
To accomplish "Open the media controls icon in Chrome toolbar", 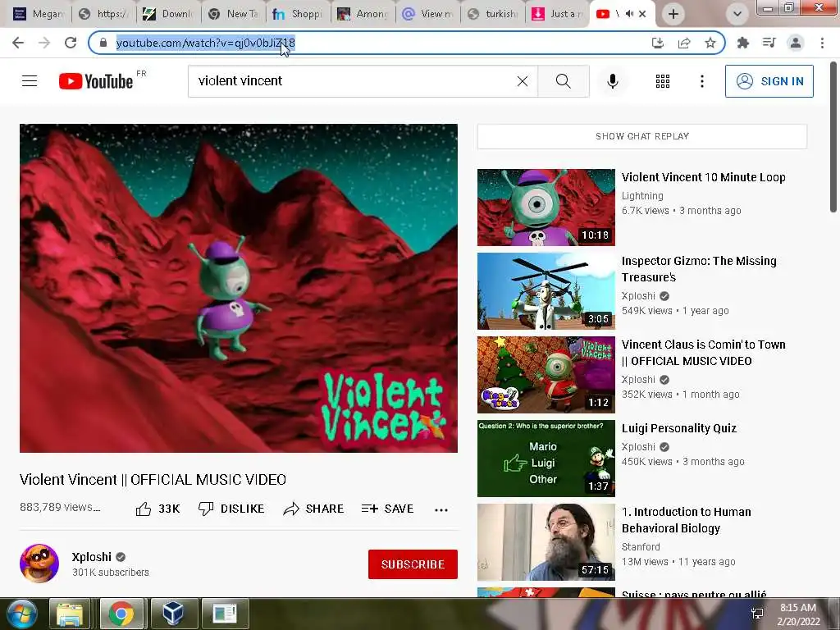I will [769, 43].
